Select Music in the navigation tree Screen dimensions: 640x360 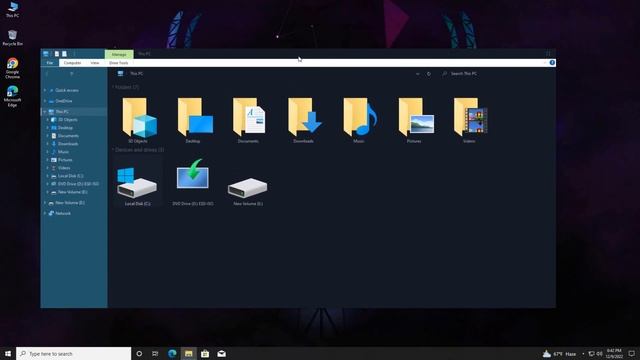63,152
